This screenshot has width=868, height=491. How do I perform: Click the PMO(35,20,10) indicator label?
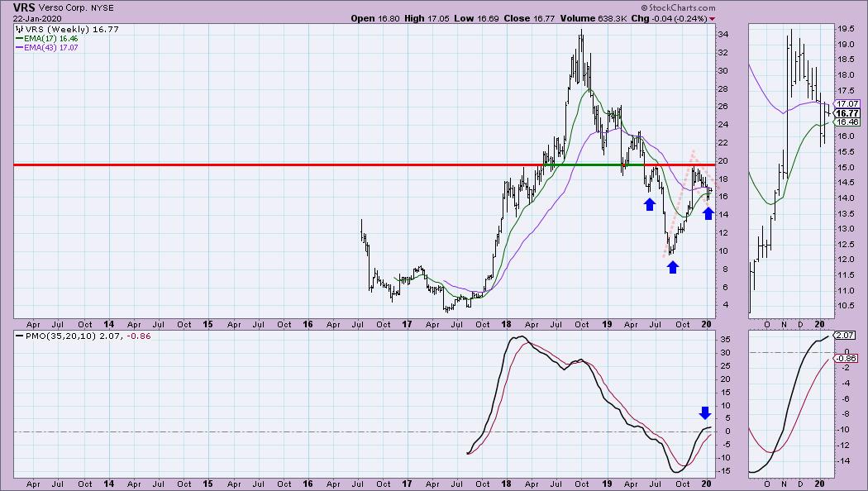[60, 336]
